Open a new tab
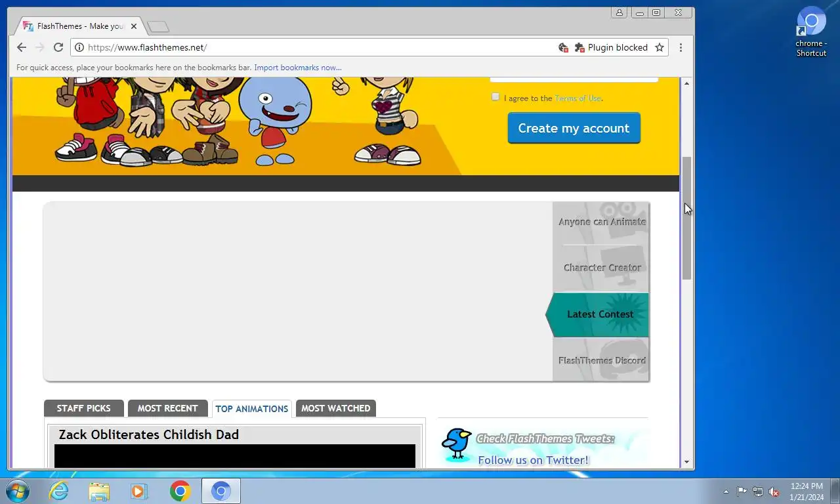The height and width of the screenshot is (504, 840). point(158,26)
